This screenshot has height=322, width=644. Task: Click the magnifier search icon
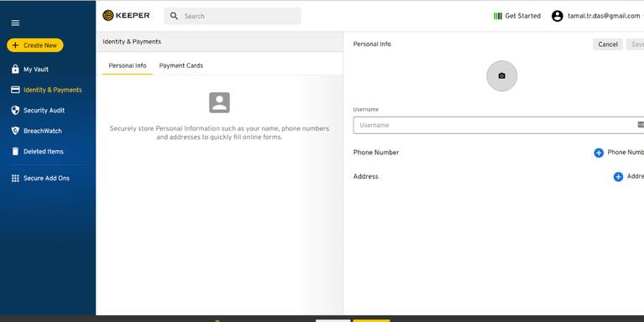click(x=174, y=16)
